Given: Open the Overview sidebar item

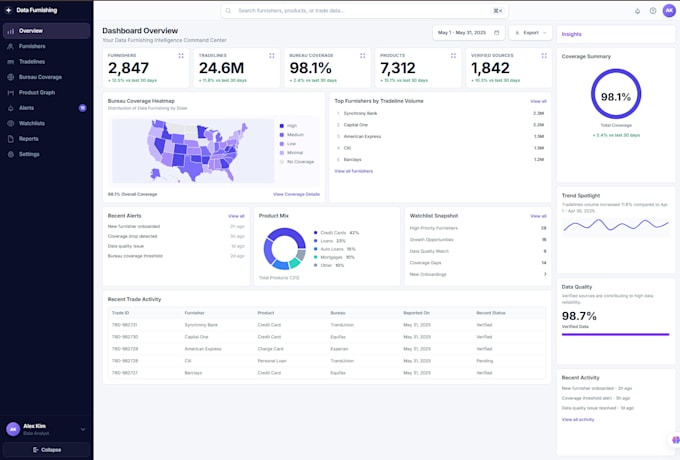Looking at the screenshot, I should tap(46, 31).
